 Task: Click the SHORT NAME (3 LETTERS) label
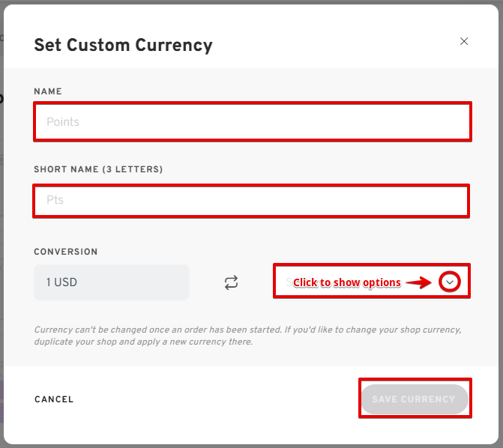(98, 169)
